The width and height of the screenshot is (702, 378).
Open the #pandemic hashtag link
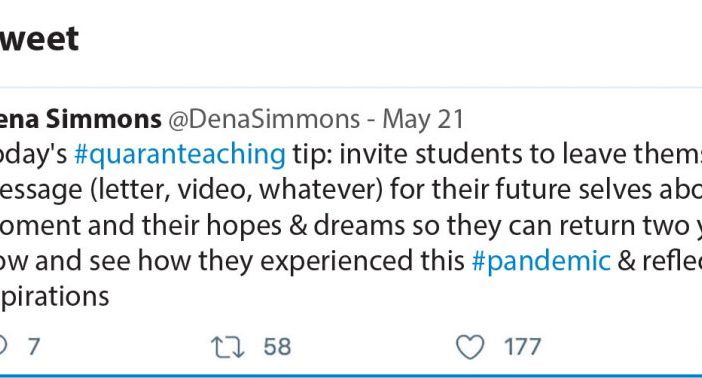click(541, 261)
